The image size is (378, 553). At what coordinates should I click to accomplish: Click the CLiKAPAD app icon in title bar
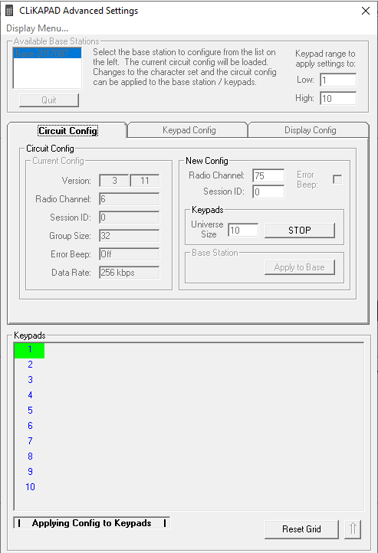click(x=10, y=11)
